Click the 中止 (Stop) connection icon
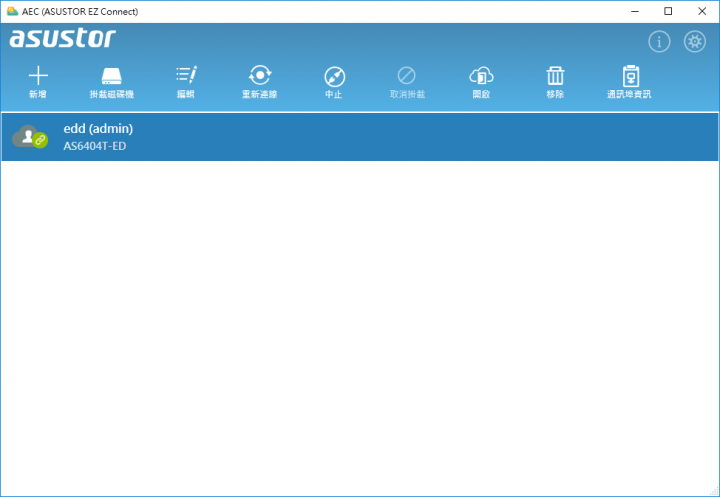Screen dimensions: 720x497 click(334, 77)
